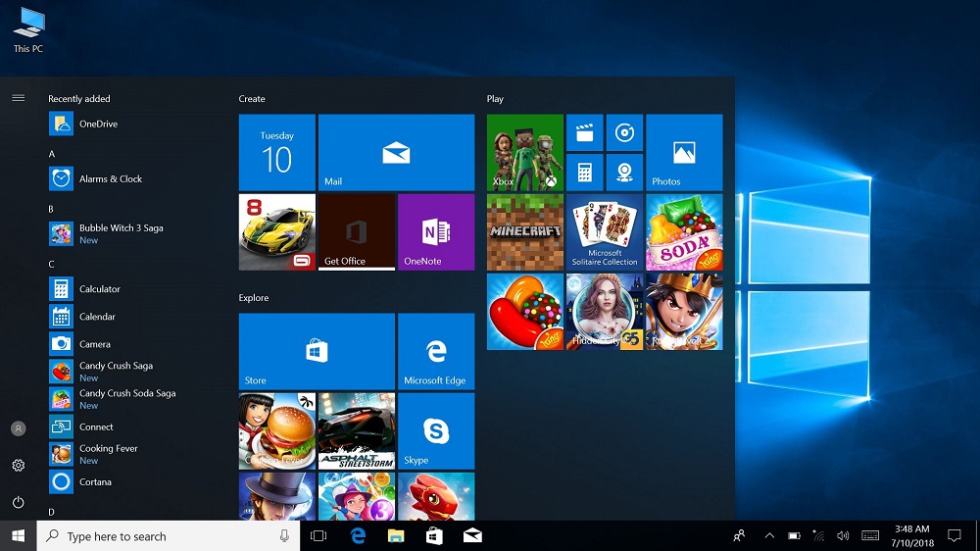The height and width of the screenshot is (551, 980).
Task: Open the Xbox tile
Action: tap(525, 152)
